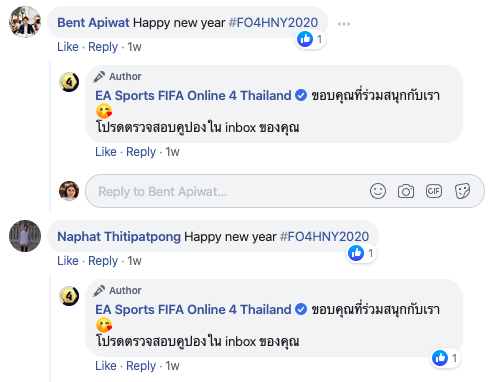
Task: Click the EA Sports page avatar on first reply
Action: point(69,82)
